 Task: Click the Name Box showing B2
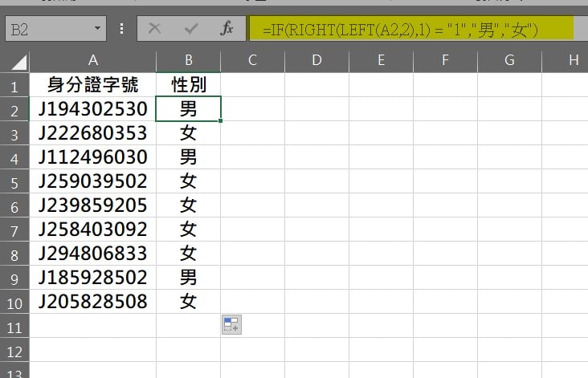48,29
